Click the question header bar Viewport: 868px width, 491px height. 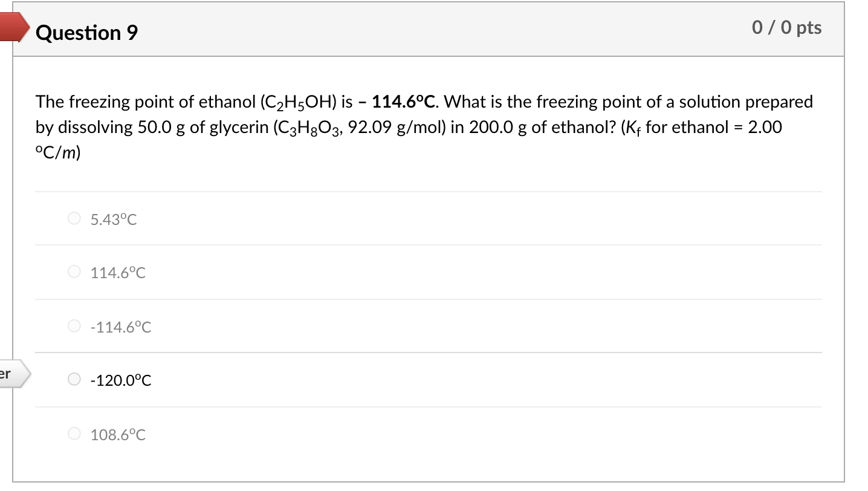point(423,28)
